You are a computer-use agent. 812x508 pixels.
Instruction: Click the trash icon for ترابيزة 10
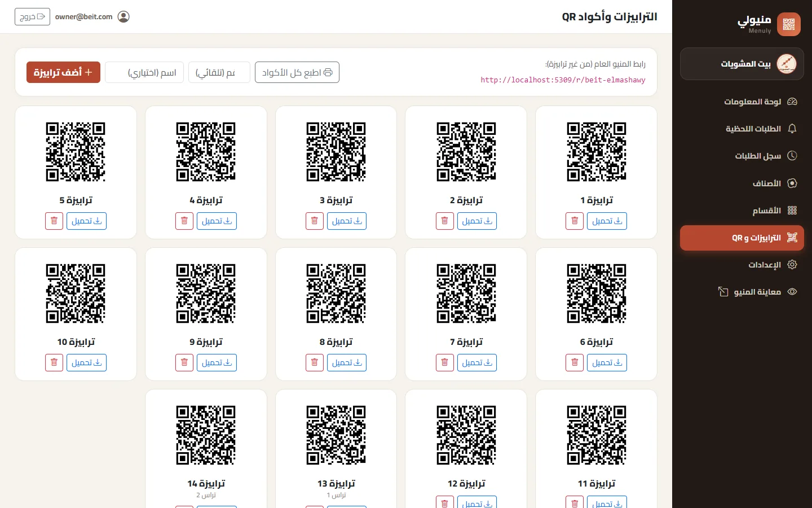point(54,362)
